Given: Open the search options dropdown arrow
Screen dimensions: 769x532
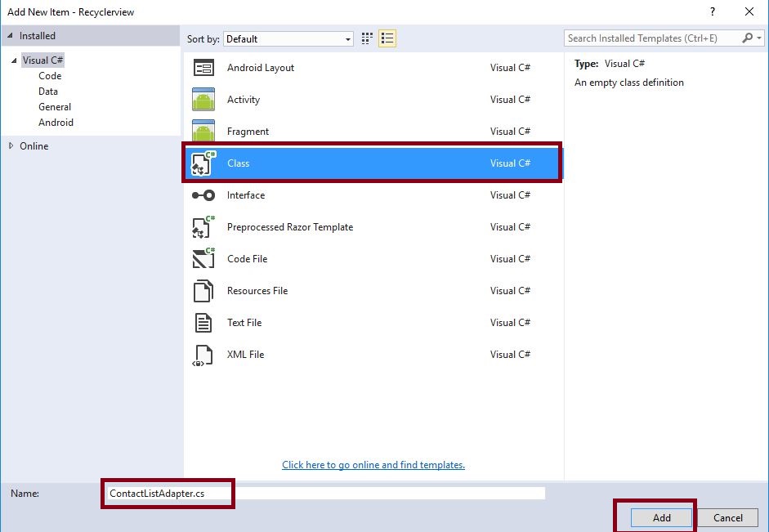Looking at the screenshot, I should 758,38.
